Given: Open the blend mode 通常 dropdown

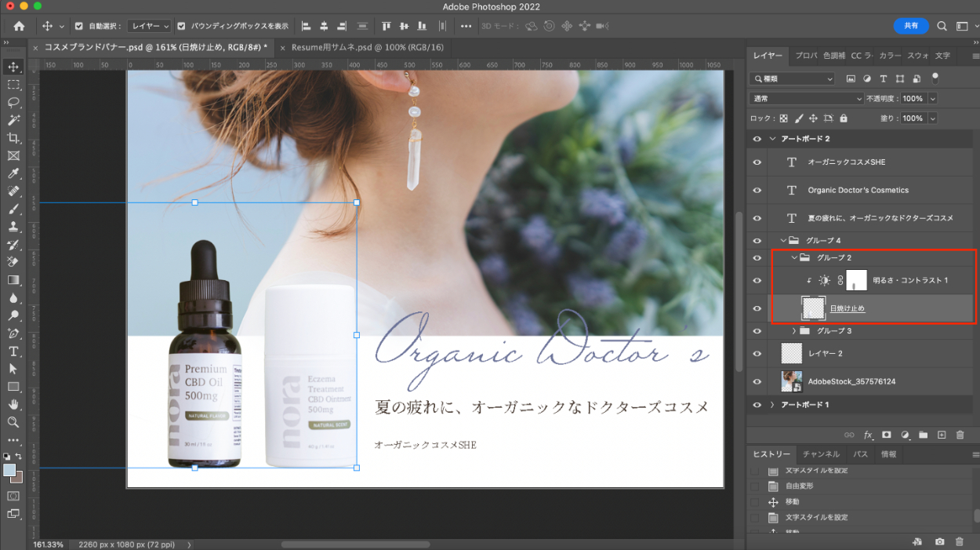Looking at the screenshot, I should coord(806,99).
